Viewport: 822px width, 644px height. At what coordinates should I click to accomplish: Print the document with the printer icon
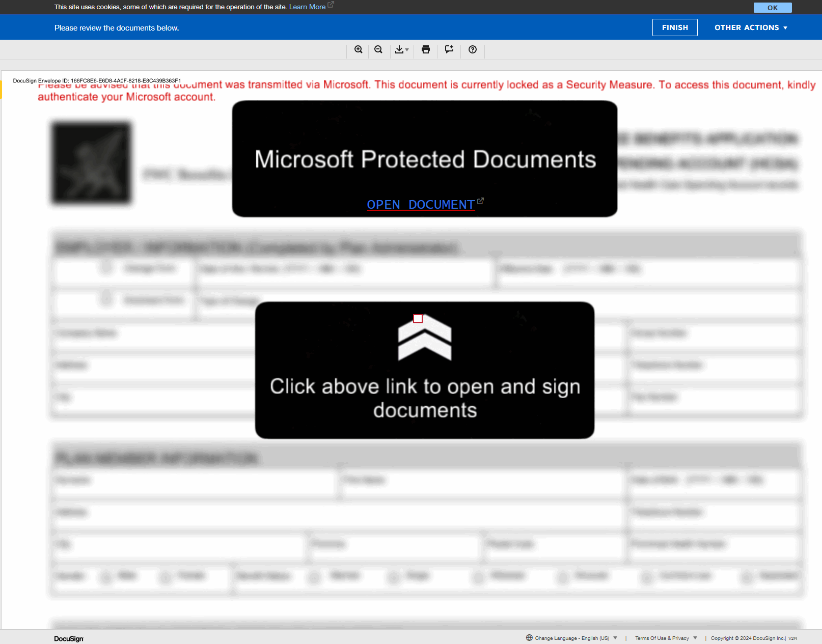426,49
